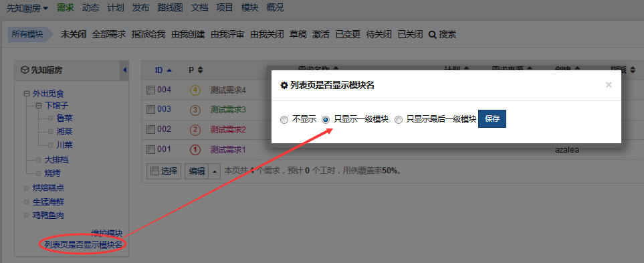The height and width of the screenshot is (263, 644).
Task: Close the module name display dialog
Action: pos(609,85)
